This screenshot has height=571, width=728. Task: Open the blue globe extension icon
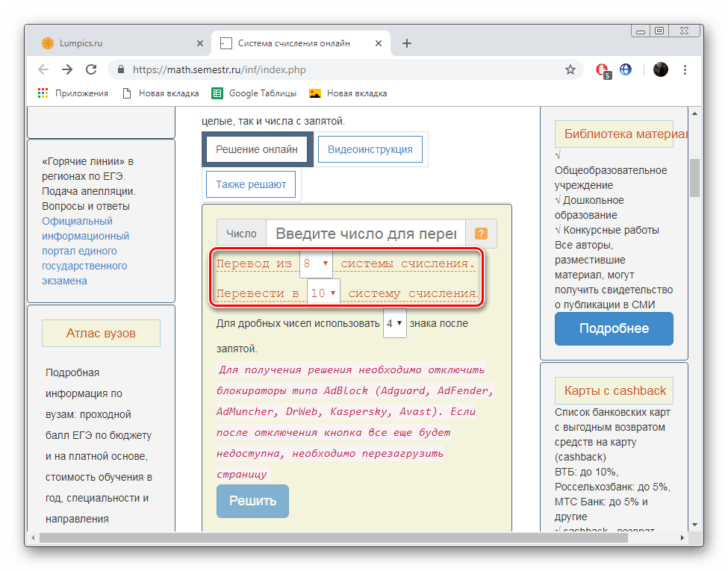click(x=626, y=69)
